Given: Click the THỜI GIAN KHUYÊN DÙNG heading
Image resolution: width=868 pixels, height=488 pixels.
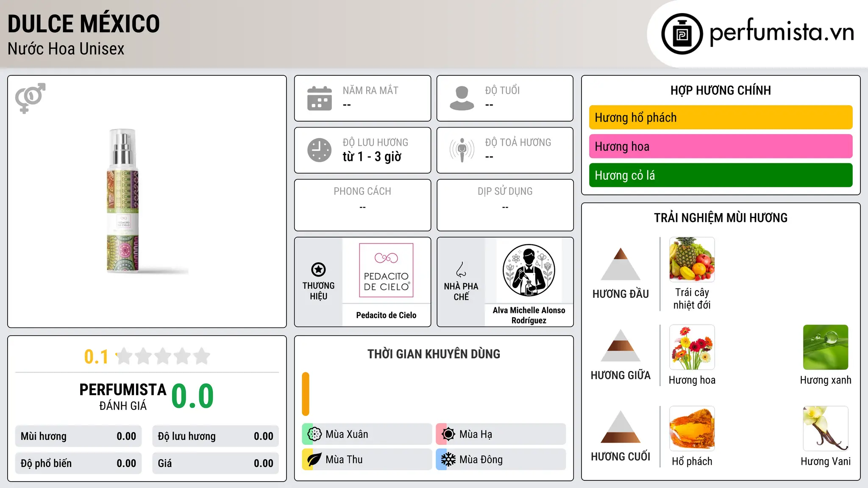Looking at the screenshot, I should (x=434, y=354).
